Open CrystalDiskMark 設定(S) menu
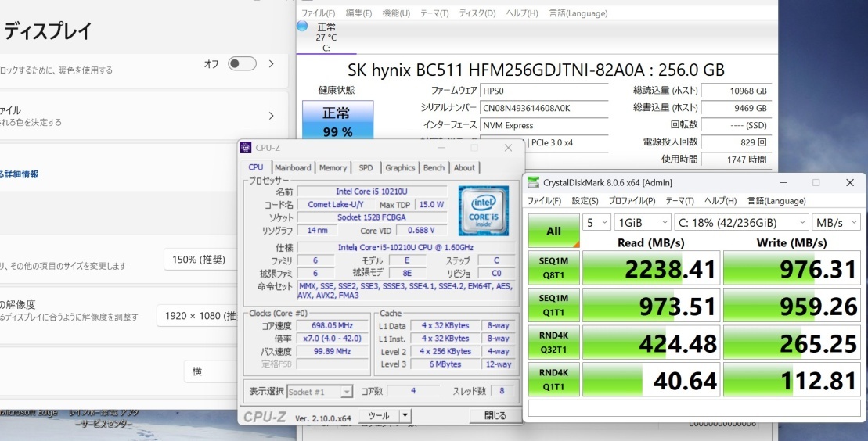868x441 pixels. [585, 201]
